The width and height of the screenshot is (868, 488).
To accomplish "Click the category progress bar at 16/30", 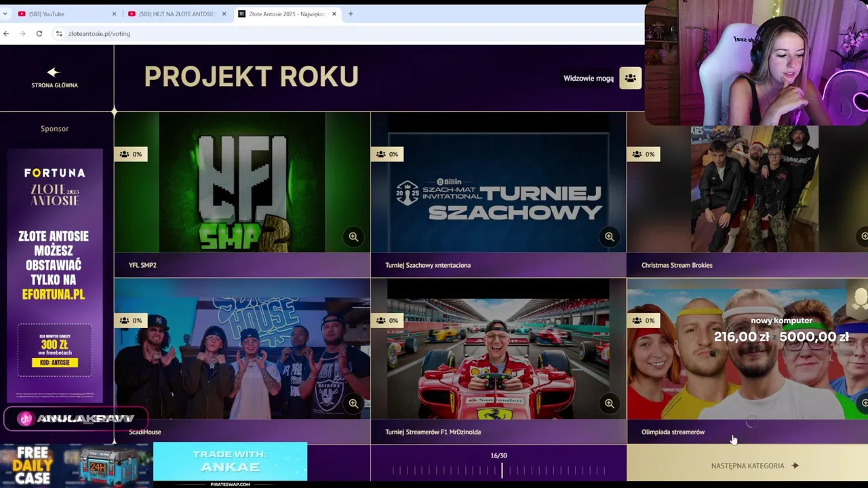I will point(498,470).
